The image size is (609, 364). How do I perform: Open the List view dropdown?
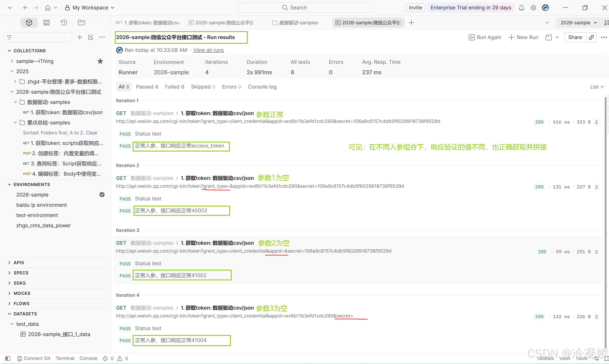[x=597, y=87]
